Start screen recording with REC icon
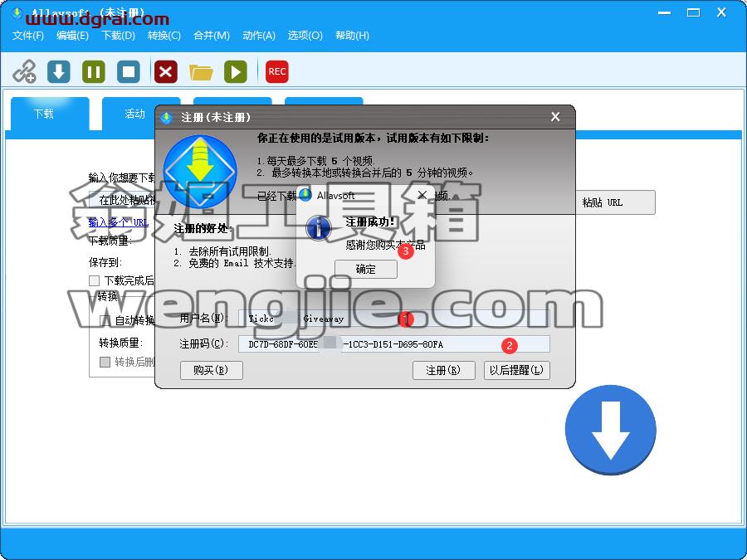747x560 pixels. [x=276, y=71]
